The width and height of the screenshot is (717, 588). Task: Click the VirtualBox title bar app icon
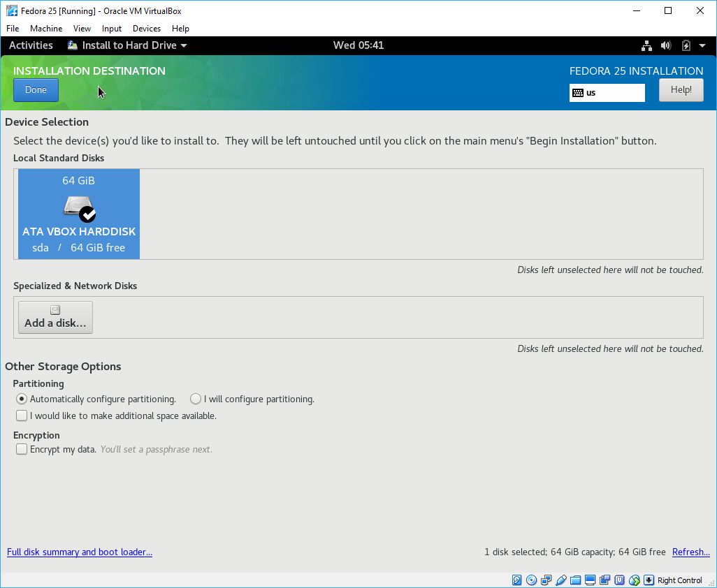point(11,10)
